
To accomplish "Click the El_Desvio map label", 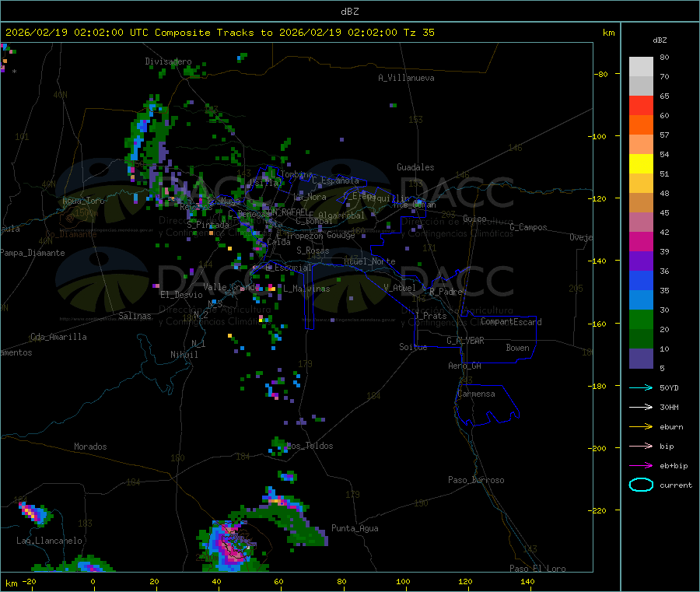I will (181, 295).
